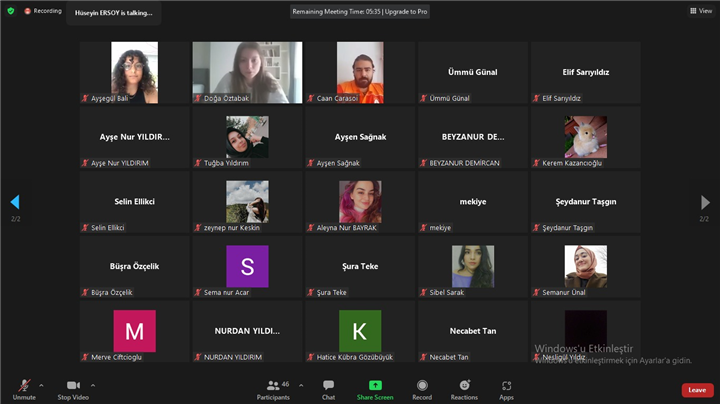Stop Video camera toggle
This screenshot has height=404, width=720.
tap(73, 390)
